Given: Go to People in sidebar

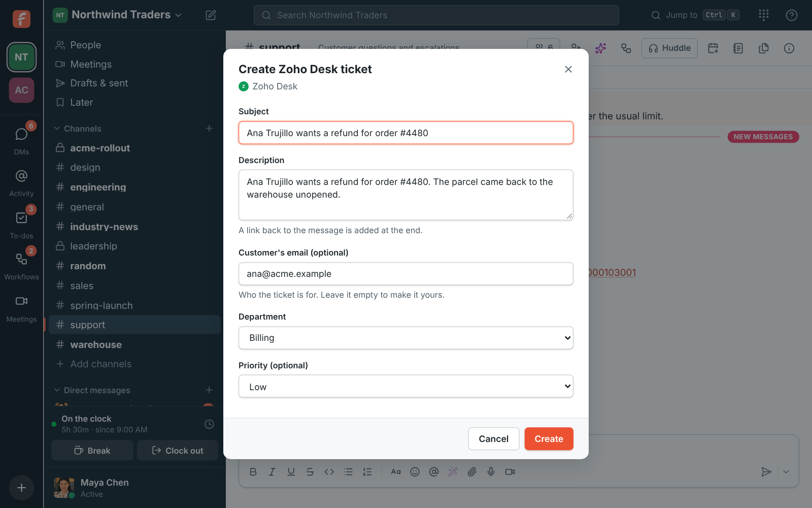Looking at the screenshot, I should pyautogui.click(x=134, y=45).
